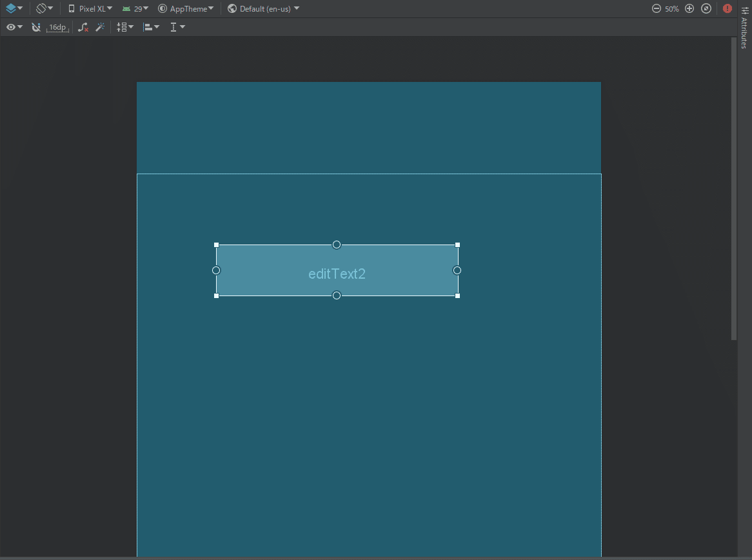
Task: Open the view options eye dropdown
Action: pyautogui.click(x=14, y=27)
